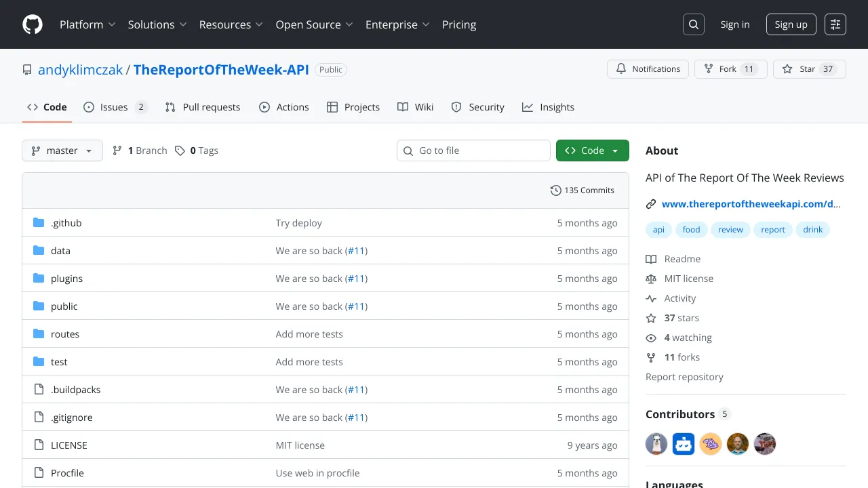Open the .gitignore file

pyautogui.click(x=71, y=418)
